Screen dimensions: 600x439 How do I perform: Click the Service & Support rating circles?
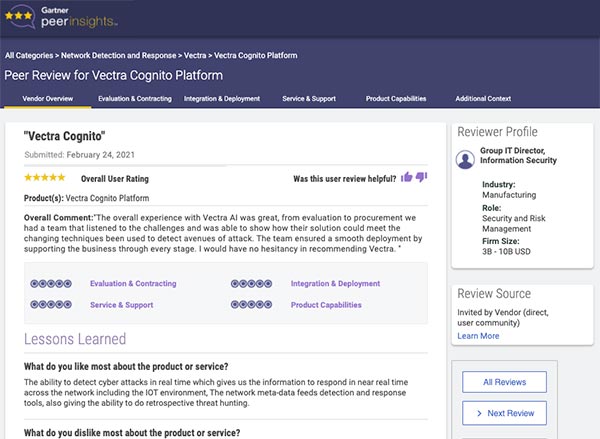point(51,305)
